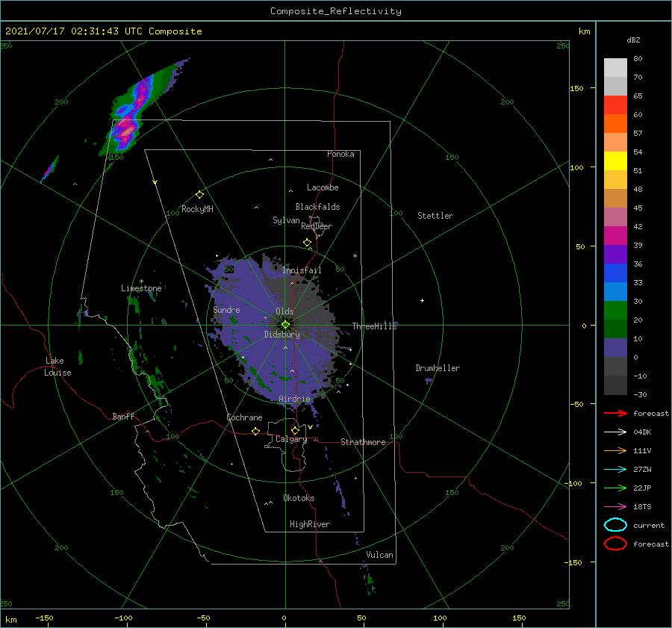
Task: Click the red forecast ellipse icon
Action: coord(615,544)
